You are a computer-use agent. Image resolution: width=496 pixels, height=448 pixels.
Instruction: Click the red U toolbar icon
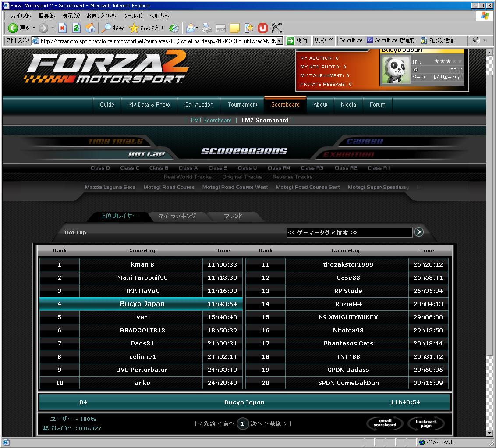point(262,28)
